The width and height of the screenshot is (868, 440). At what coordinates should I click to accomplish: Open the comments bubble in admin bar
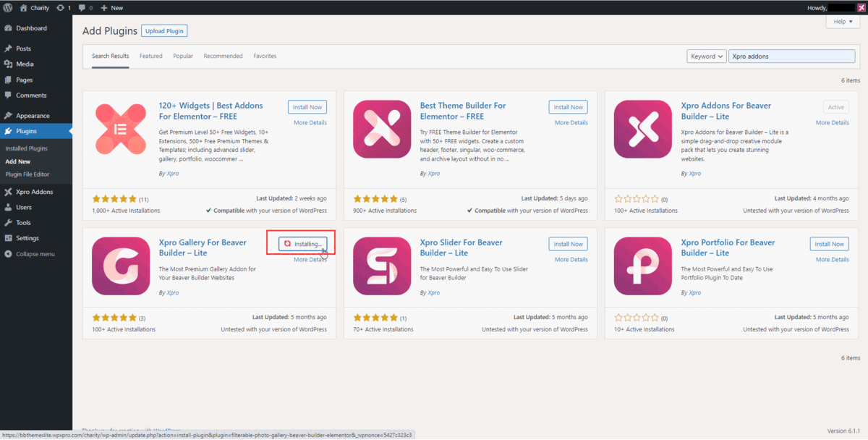85,7
